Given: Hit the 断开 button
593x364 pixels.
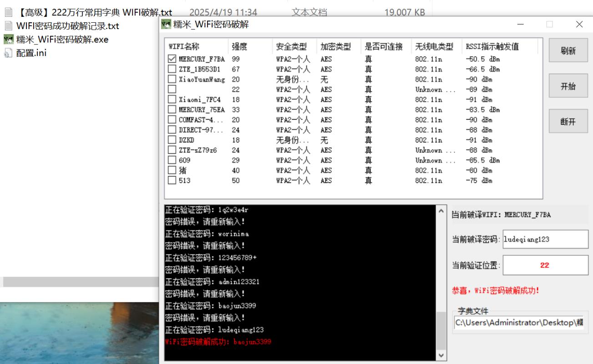Looking at the screenshot, I should coord(568,121).
